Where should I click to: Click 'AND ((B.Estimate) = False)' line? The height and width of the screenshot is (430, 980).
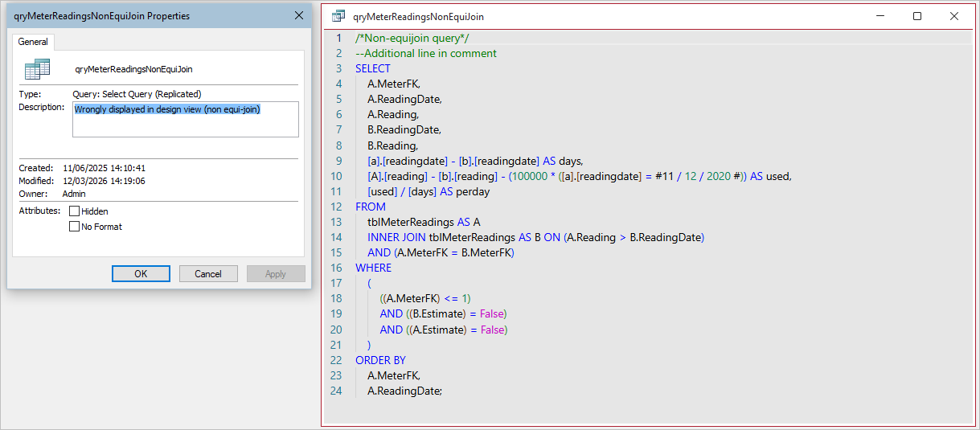[x=444, y=313]
